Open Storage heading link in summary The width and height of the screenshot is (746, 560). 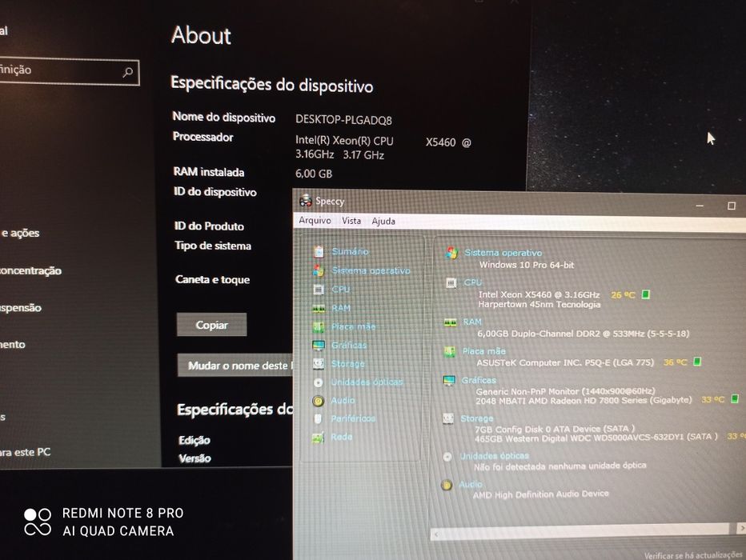(x=477, y=418)
